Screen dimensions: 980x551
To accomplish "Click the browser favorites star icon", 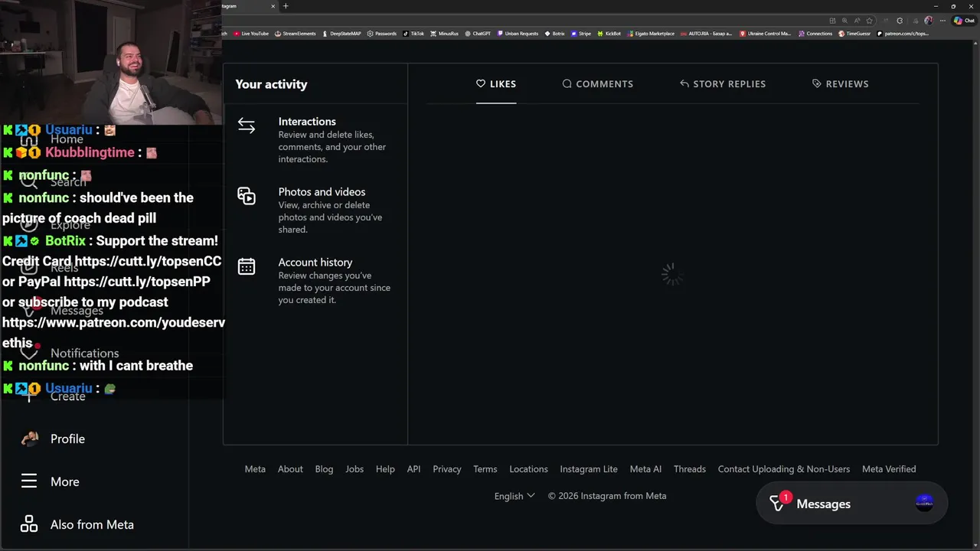I will pyautogui.click(x=869, y=21).
